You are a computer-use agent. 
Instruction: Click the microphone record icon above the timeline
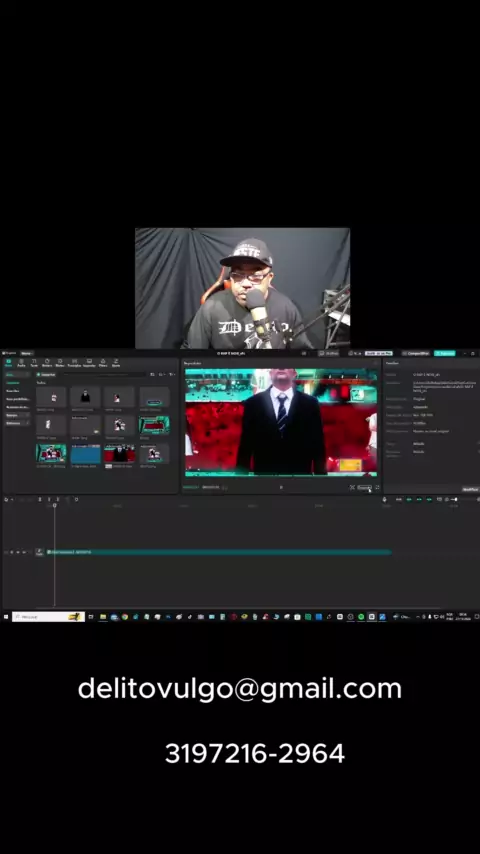tap(385, 499)
